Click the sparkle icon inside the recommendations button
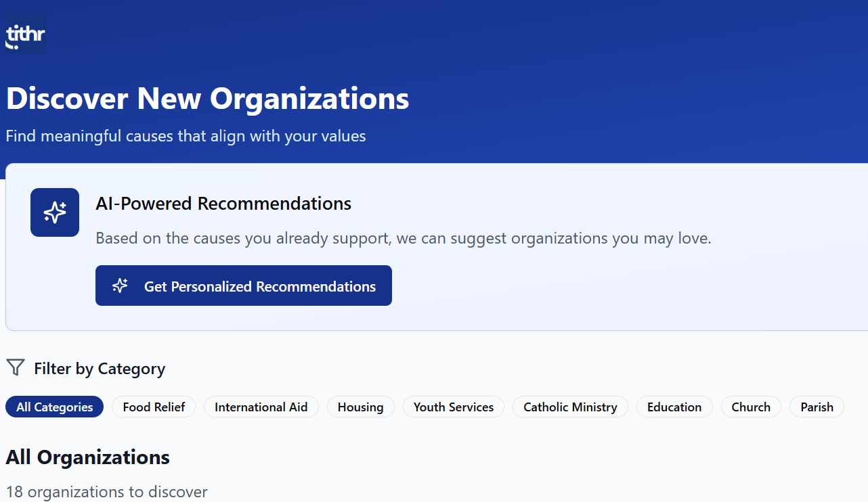The width and height of the screenshot is (868, 502). click(x=120, y=286)
